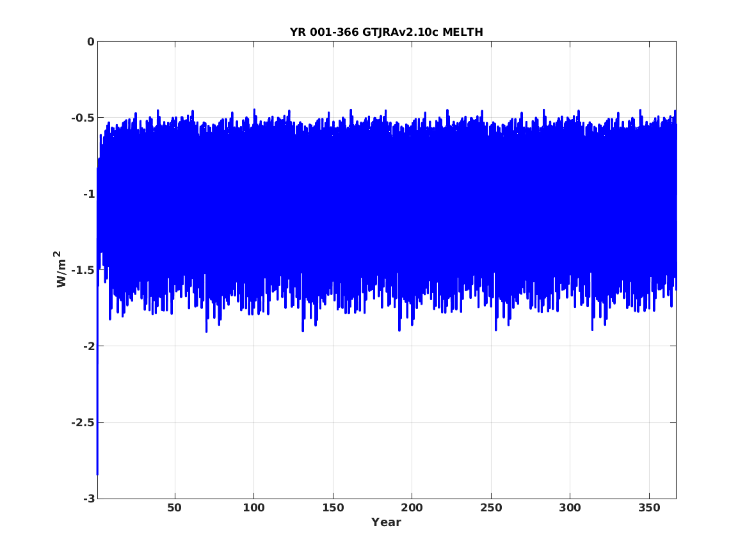Click the x-axis tick label '350'
This screenshot has width=747, height=560.
click(649, 508)
